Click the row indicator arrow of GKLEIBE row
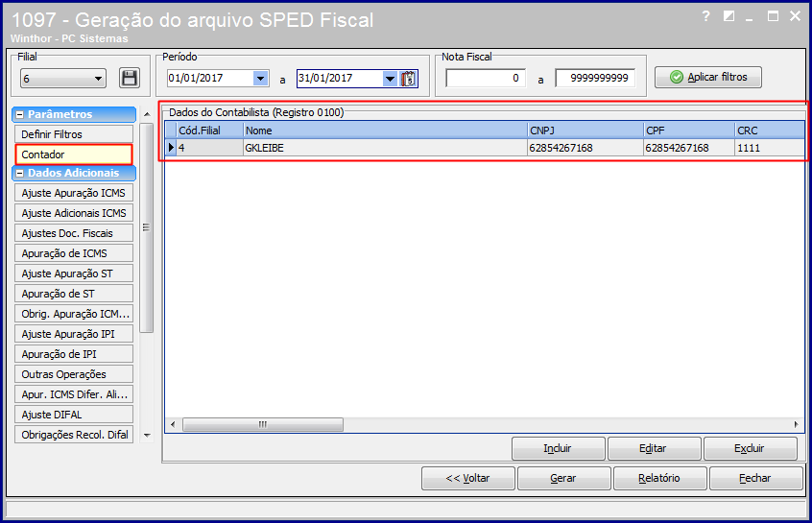Viewport: 812px width, 523px height. pyautogui.click(x=171, y=148)
